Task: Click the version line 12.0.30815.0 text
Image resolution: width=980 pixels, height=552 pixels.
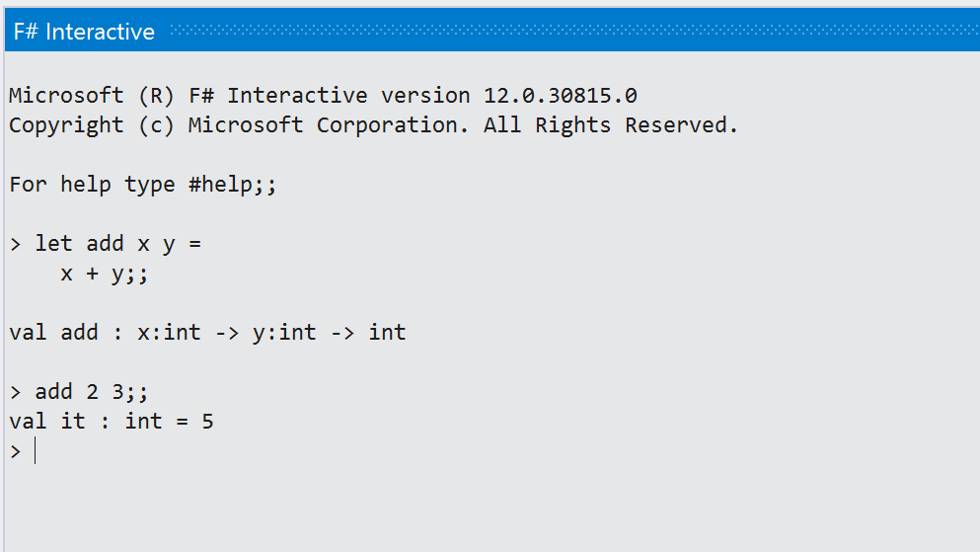Action: [x=560, y=96]
